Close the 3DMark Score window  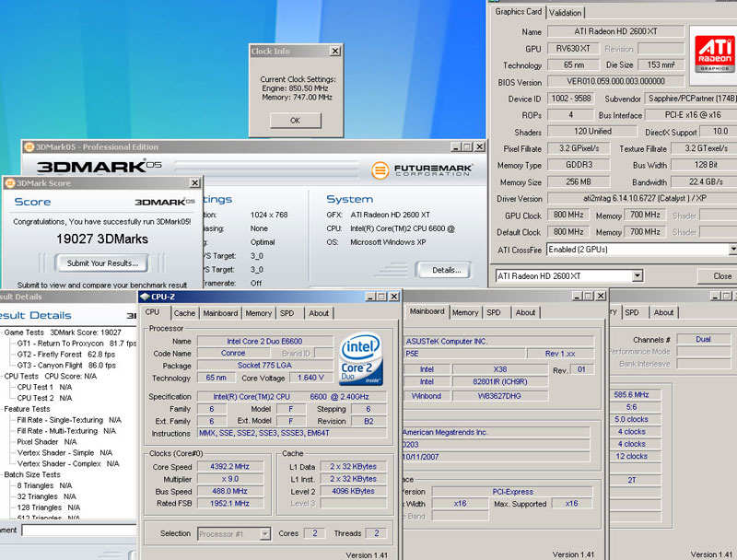194,182
